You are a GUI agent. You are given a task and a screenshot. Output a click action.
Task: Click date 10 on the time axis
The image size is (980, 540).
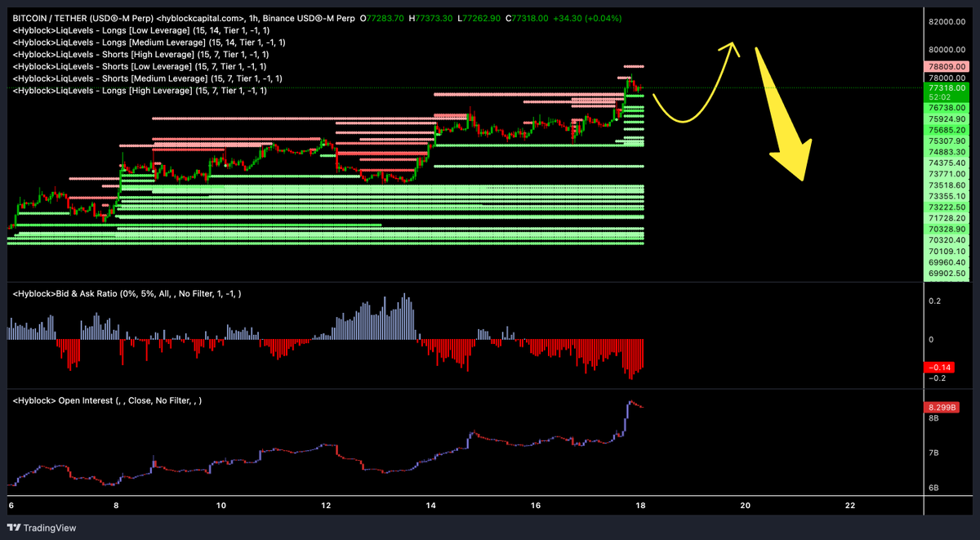[221, 506]
